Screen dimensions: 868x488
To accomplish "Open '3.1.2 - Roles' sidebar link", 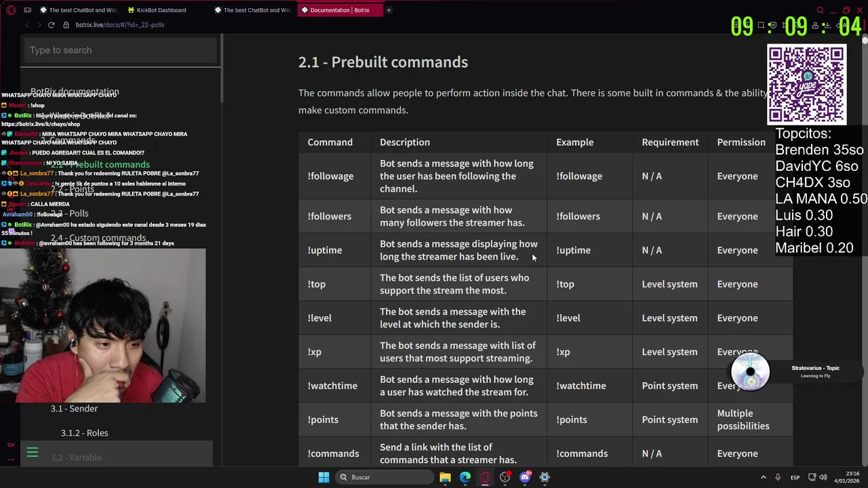I will 84,433.
